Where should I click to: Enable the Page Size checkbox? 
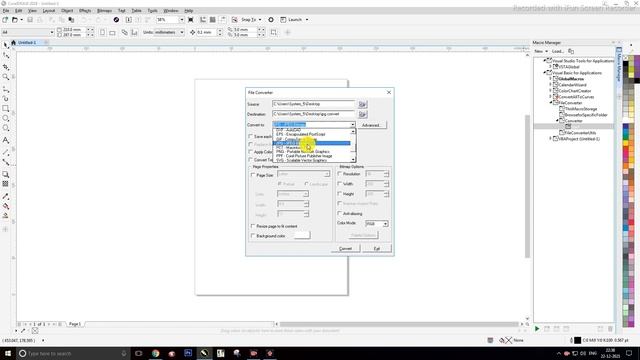coord(253,175)
